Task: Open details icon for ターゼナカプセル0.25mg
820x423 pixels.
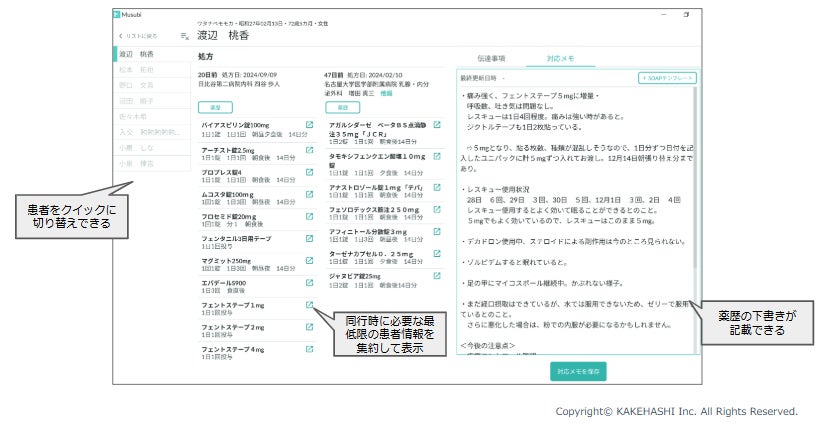Action: [437, 254]
